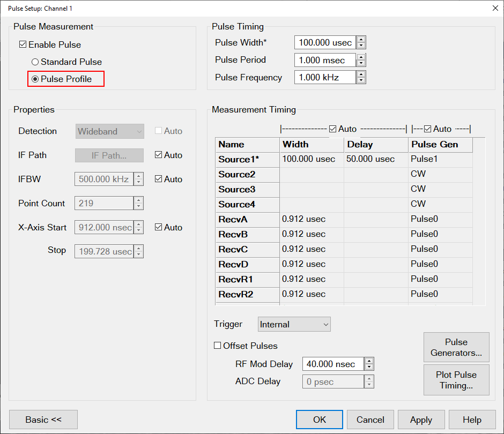Image resolution: width=504 pixels, height=434 pixels.
Task: Enable the Offset Pulses checkbox
Action: (x=218, y=346)
